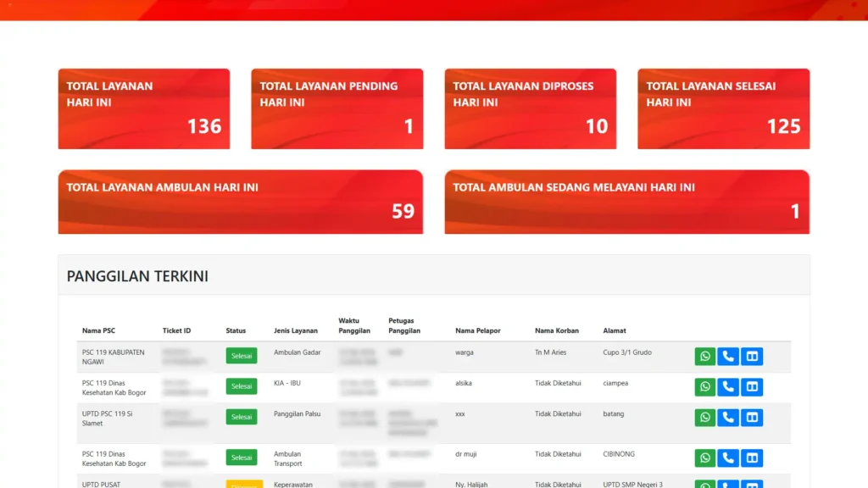Click WhatsApp icon in PSC 119 Kabupaten Ngawi row
Screen dimensions: 868x488
[705, 357]
